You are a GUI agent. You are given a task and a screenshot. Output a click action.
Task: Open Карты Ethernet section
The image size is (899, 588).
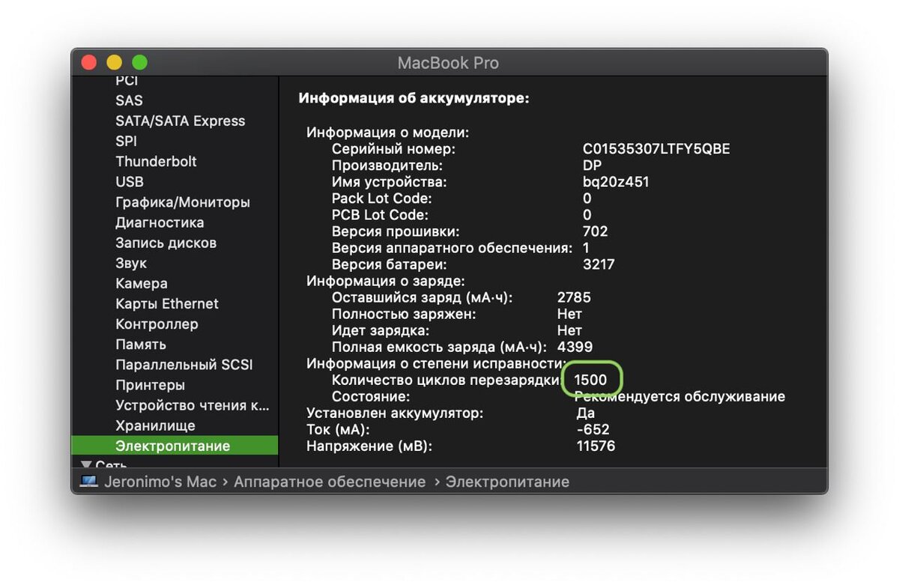coord(167,303)
